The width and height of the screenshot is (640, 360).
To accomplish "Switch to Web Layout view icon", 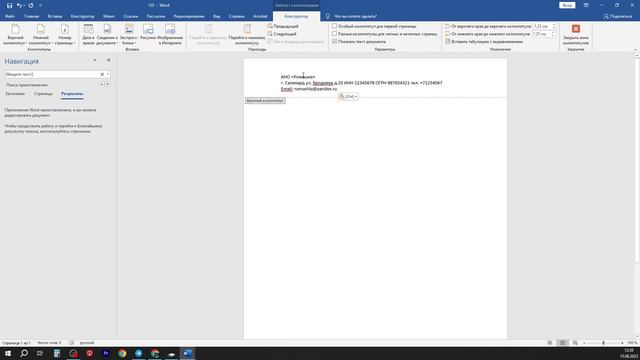I will (575, 343).
